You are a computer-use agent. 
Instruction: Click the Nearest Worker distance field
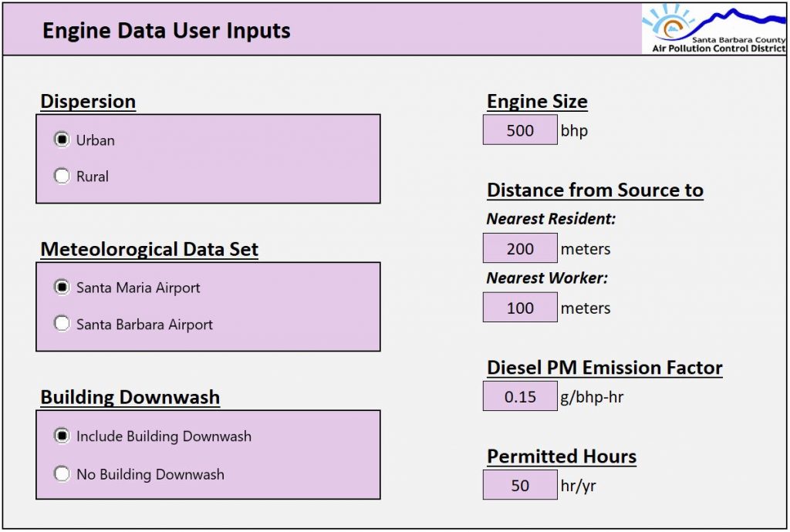click(520, 308)
